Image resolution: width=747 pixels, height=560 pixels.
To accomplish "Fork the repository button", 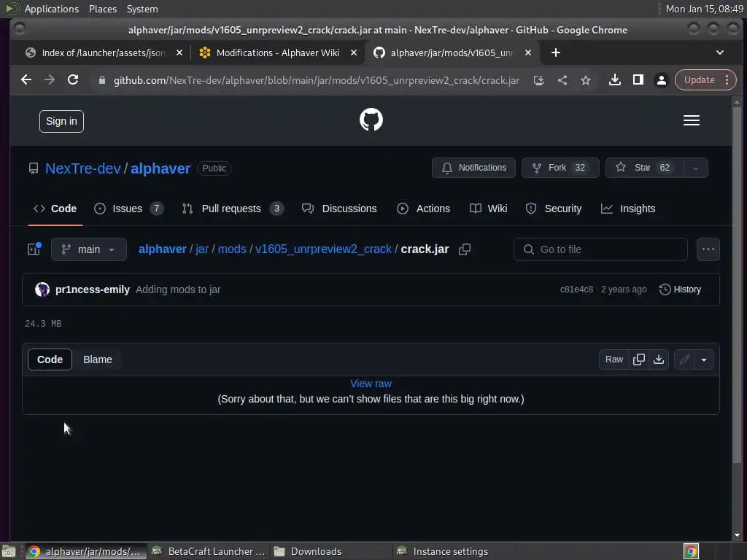I will tap(560, 168).
